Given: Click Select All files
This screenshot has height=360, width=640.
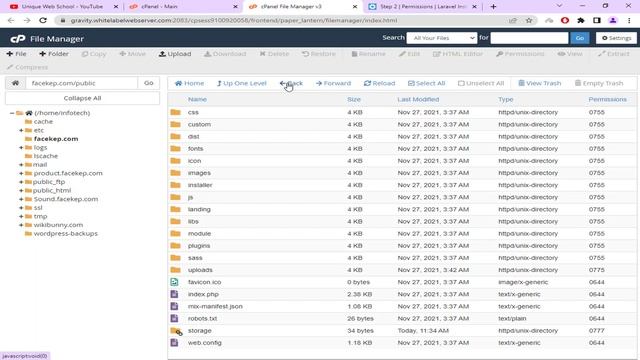Looking at the screenshot, I should [427, 83].
